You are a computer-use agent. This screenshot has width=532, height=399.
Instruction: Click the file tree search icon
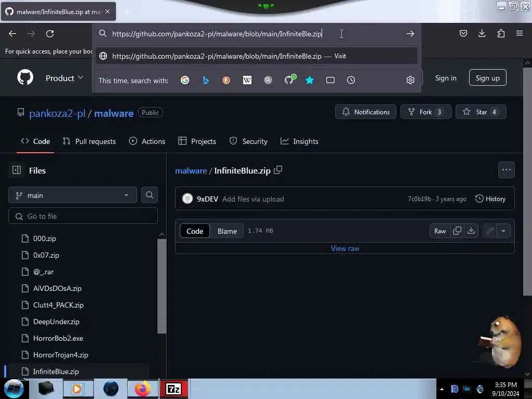pos(149,195)
